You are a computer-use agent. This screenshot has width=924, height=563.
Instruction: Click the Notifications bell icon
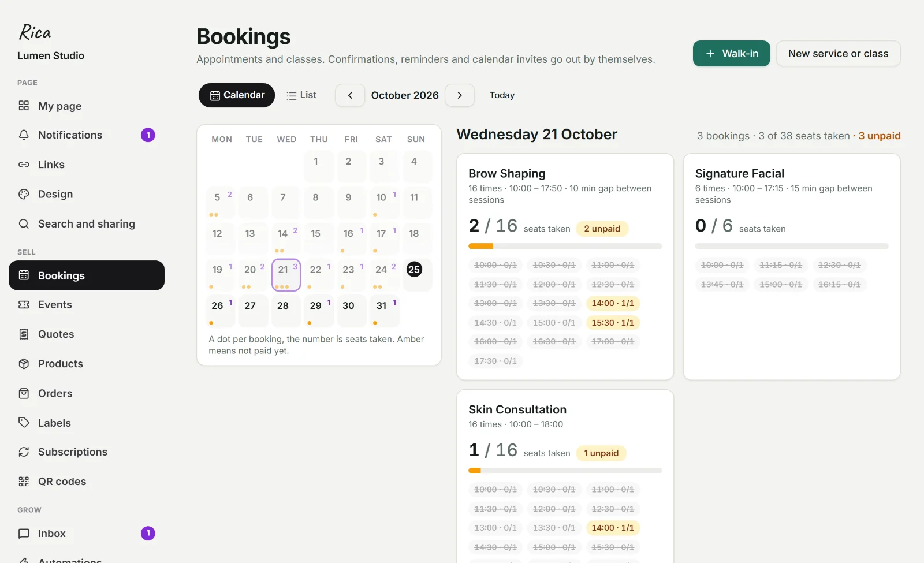click(x=24, y=135)
